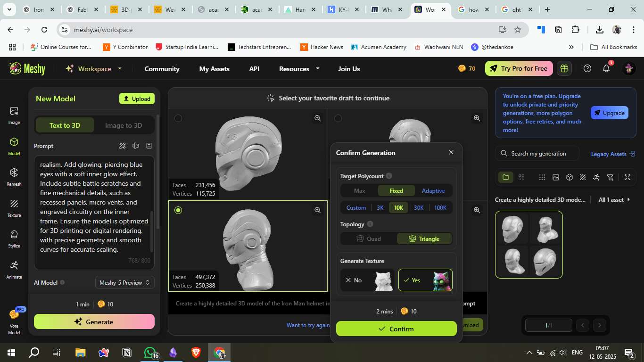Select Quad topology
The height and width of the screenshot is (362, 644).
click(369, 239)
